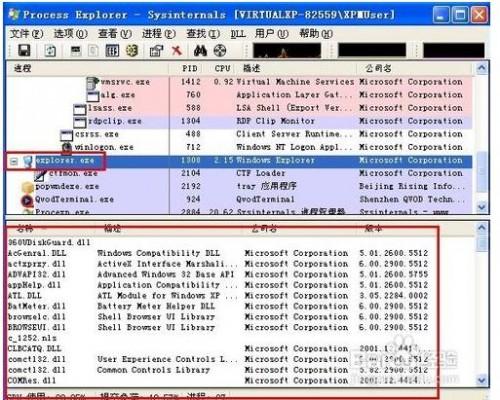The image size is (500, 400).
Task: Click the rdpclip.exe process icon
Action: (x=80, y=122)
